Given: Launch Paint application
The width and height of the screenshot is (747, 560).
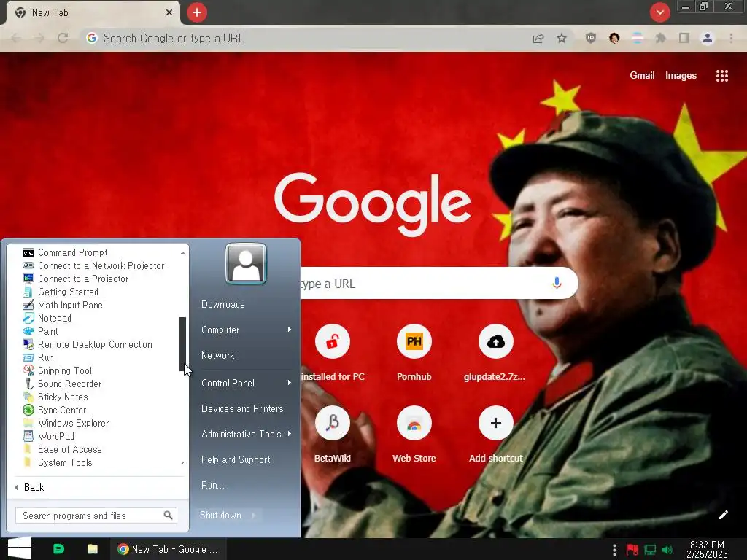Looking at the screenshot, I should point(40,331).
